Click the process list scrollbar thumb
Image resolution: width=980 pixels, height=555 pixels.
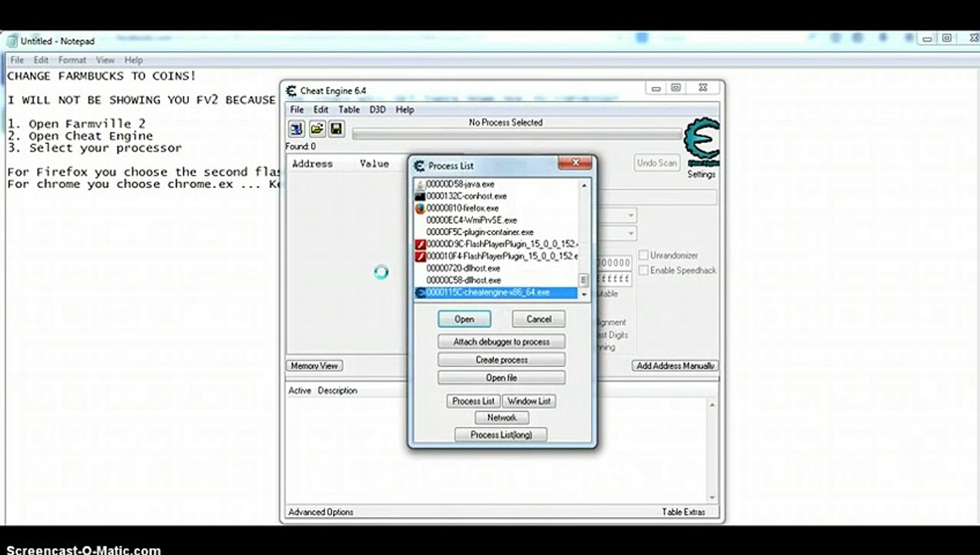pos(583,280)
